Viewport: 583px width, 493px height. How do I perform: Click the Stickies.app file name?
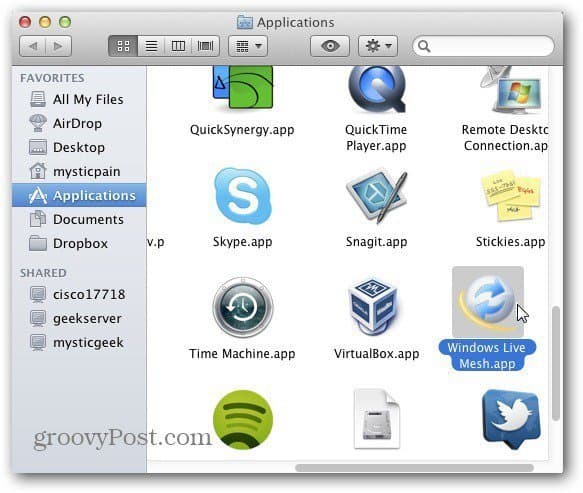pos(510,242)
